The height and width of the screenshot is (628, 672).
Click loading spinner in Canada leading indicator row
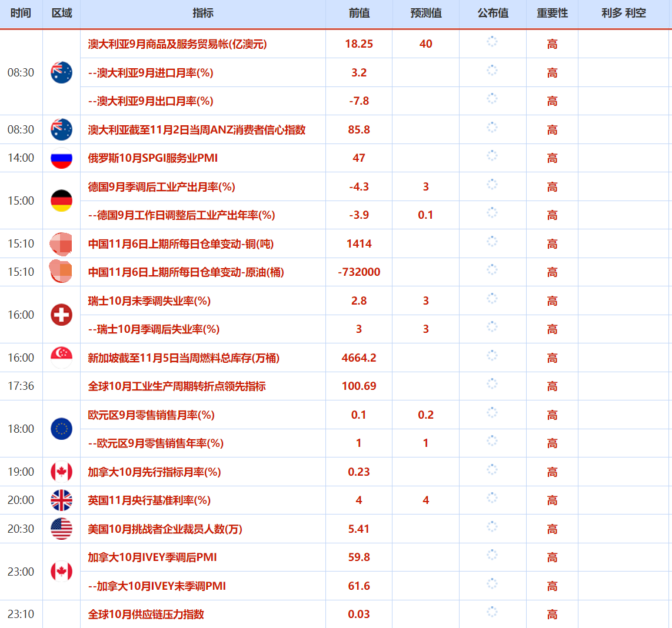click(492, 469)
